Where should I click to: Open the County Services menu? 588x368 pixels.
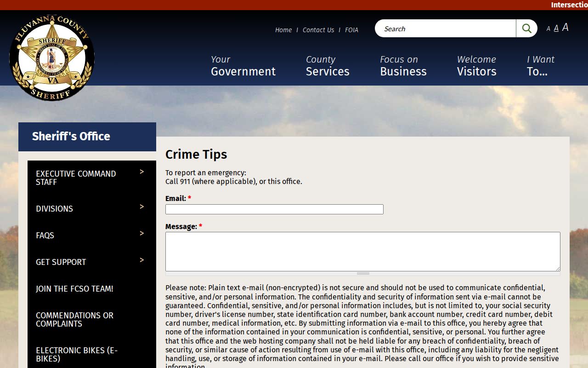point(328,66)
